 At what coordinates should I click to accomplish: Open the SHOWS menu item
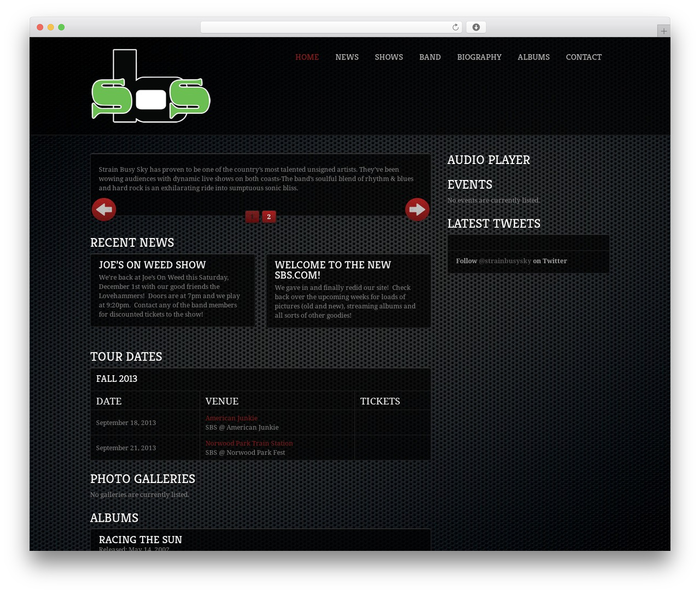(389, 57)
